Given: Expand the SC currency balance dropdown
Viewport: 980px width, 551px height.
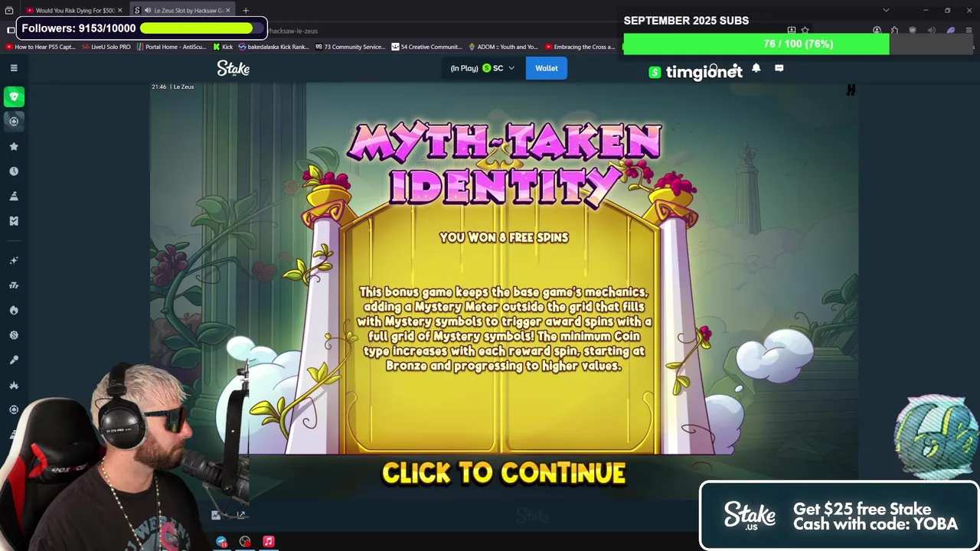Looking at the screenshot, I should pyautogui.click(x=511, y=68).
